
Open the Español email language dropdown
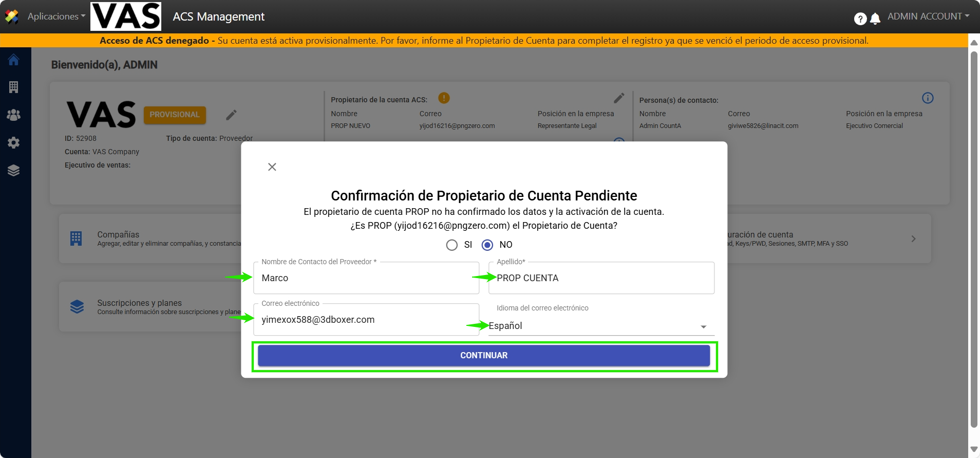coord(601,326)
